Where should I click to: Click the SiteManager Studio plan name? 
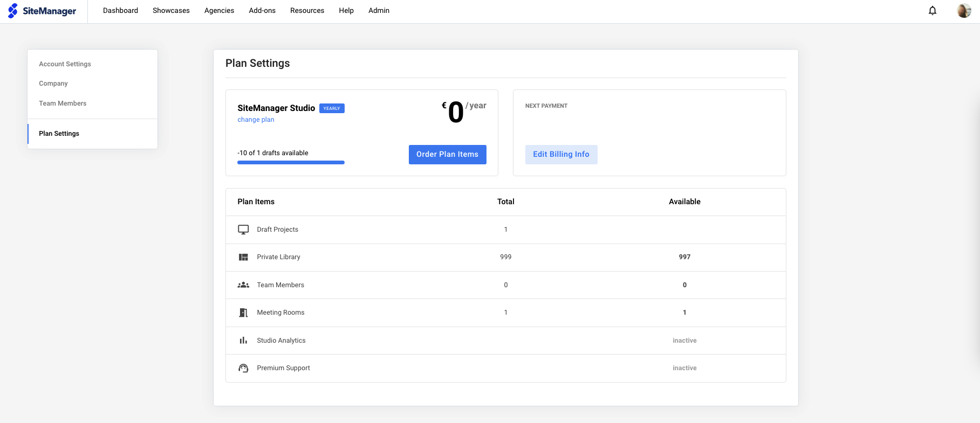click(276, 108)
